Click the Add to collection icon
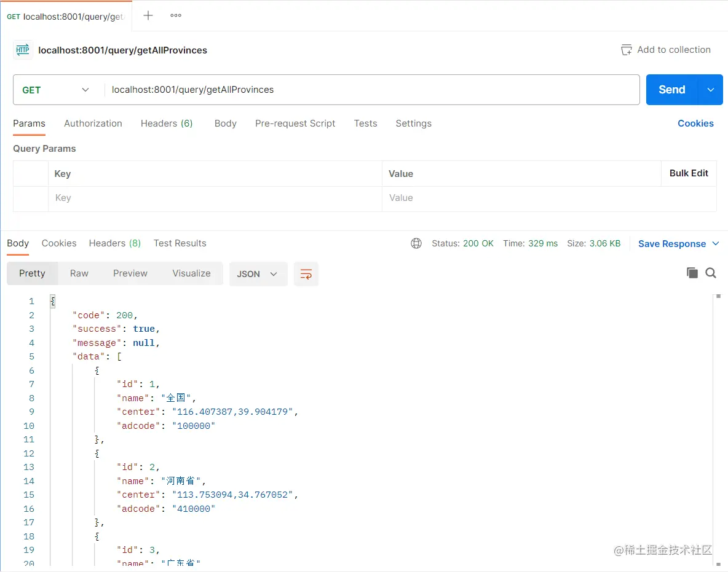The image size is (728, 572). (627, 50)
